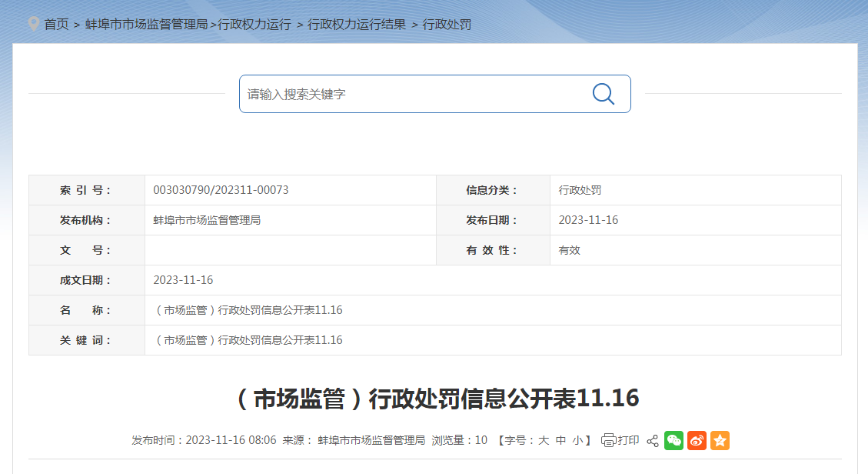This screenshot has width=868, height=474.
Task: Click the magnifier search icon
Action: [x=604, y=94]
